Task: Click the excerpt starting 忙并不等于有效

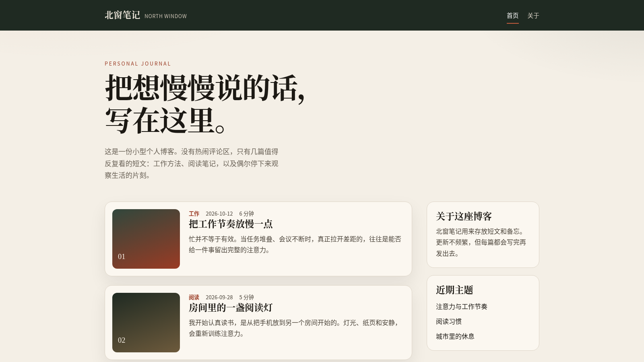Action: coord(295,245)
